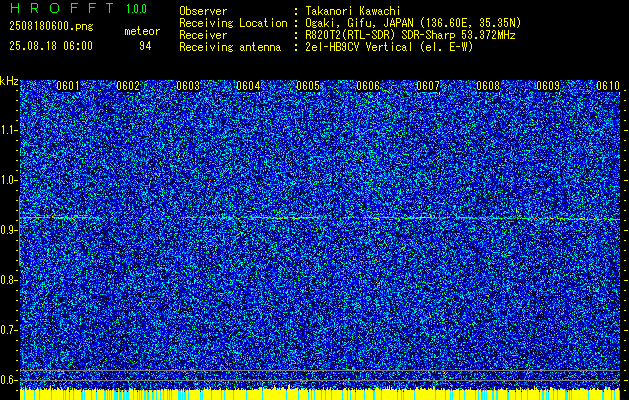Click the observer name Takanori Kawachi

click(353, 11)
